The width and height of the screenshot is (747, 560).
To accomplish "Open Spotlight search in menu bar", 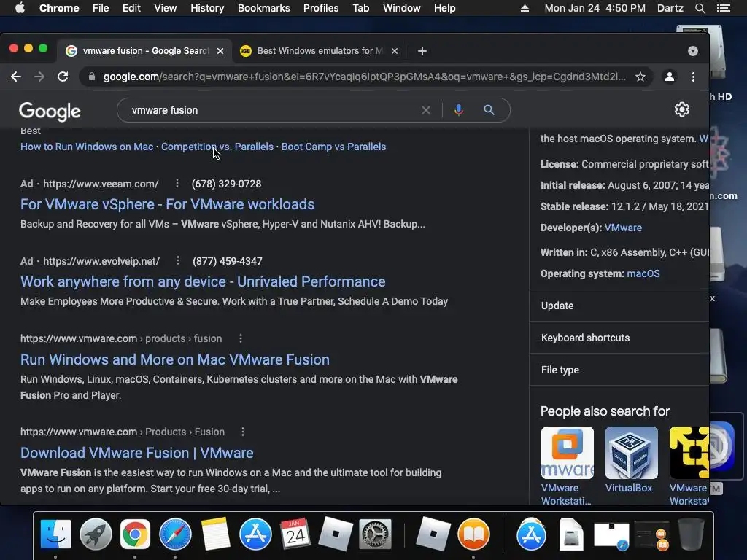I will 700,8.
